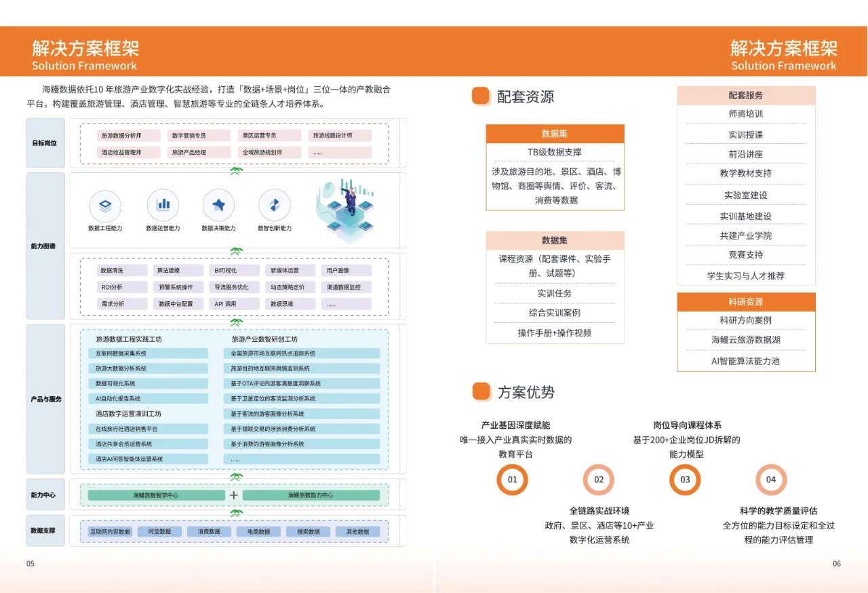Image resolution: width=868 pixels, height=593 pixels.
Task: Switch to the 数据集 header tab
Action: tap(555, 134)
